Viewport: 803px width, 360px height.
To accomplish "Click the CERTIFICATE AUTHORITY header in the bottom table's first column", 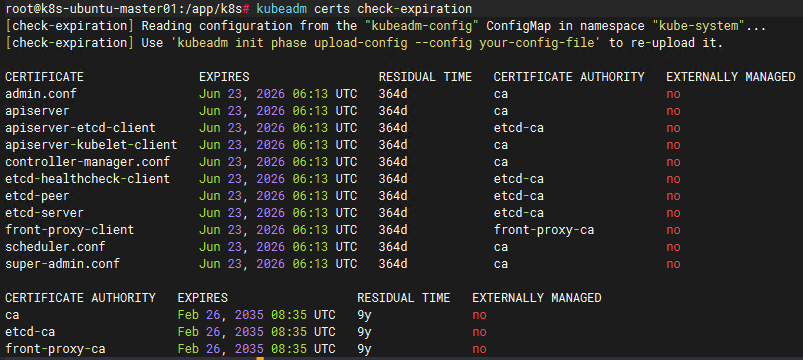I will [x=80, y=298].
